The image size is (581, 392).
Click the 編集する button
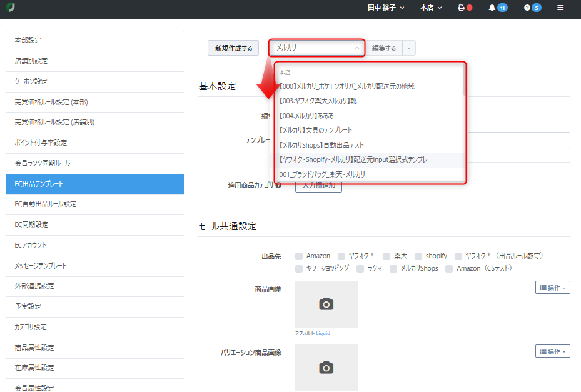pyautogui.click(x=384, y=48)
